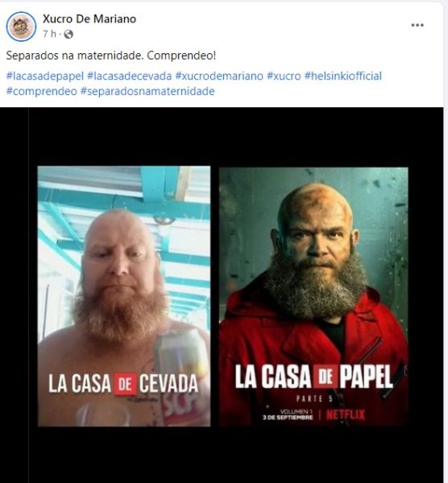The image size is (448, 483).
Task: Open the #helsinkiofficial hashtag
Action: [343, 76]
